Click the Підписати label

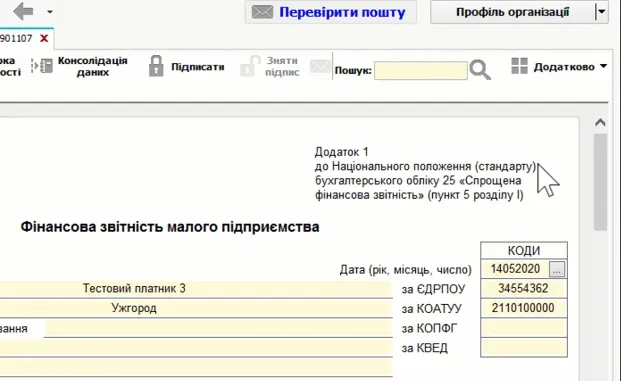point(198,67)
